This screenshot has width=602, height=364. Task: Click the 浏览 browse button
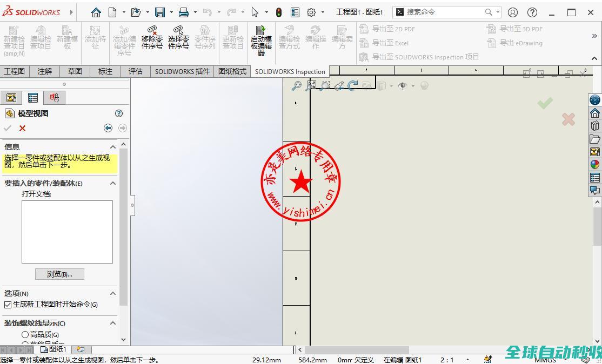click(59, 274)
